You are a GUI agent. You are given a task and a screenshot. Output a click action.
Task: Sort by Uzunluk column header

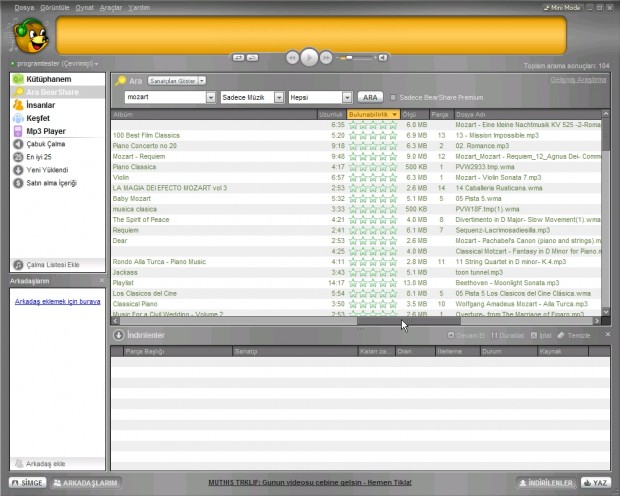(x=331, y=114)
